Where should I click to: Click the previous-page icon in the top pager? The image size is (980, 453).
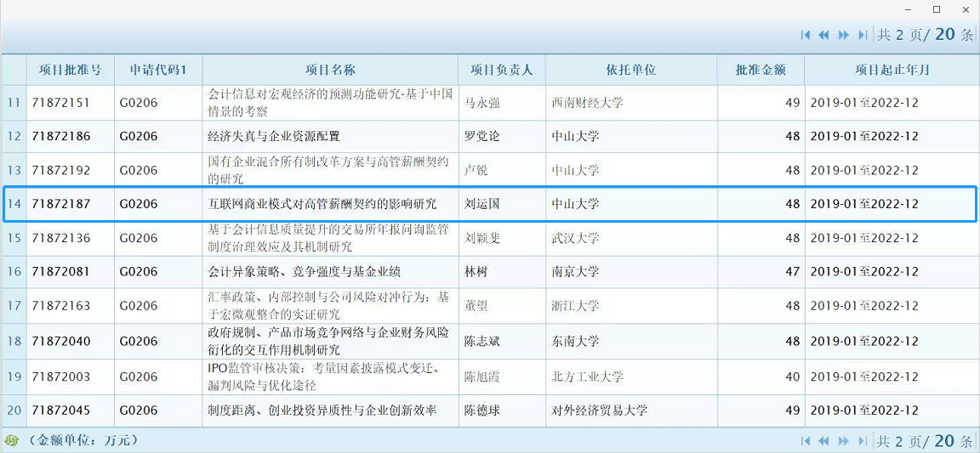823,35
